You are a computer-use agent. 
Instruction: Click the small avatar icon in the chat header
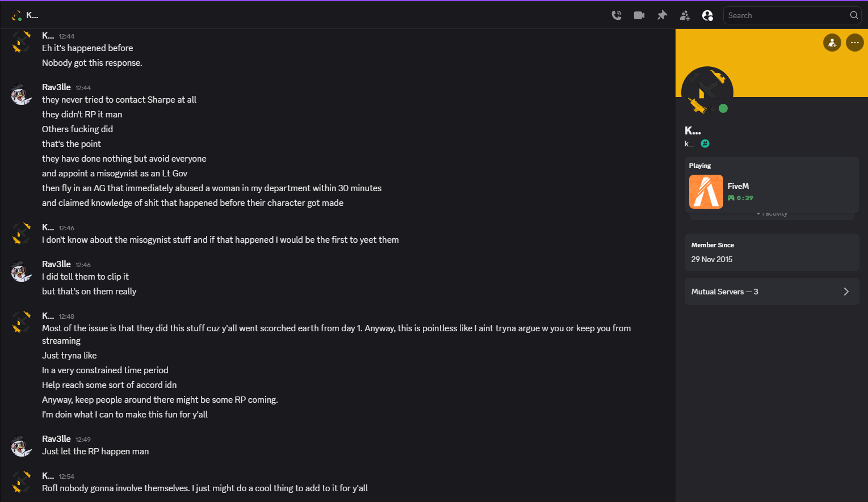(16, 15)
